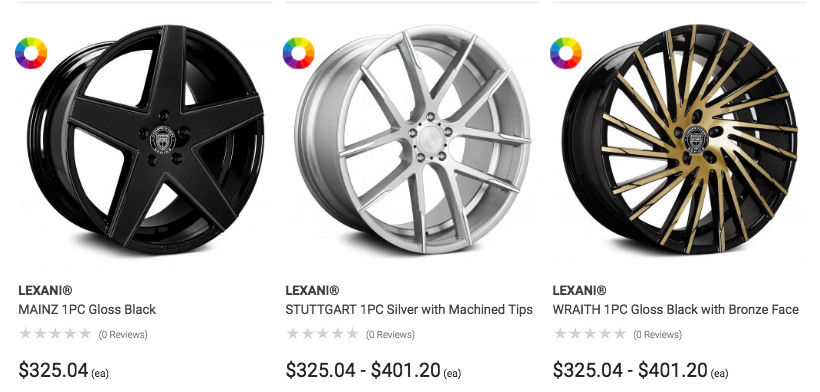The image size is (820, 392).
Task: Click color wheel icon on Wraith wheel
Action: (566, 53)
